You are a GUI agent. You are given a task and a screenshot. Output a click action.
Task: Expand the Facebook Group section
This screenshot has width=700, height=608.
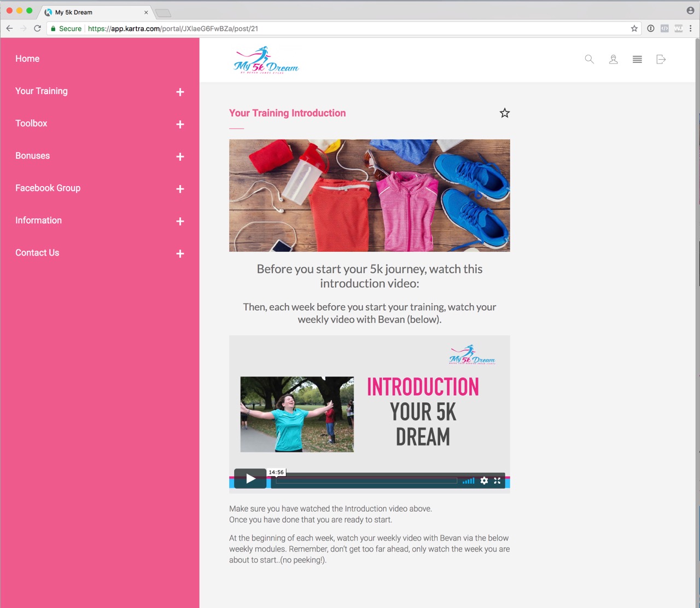(180, 189)
